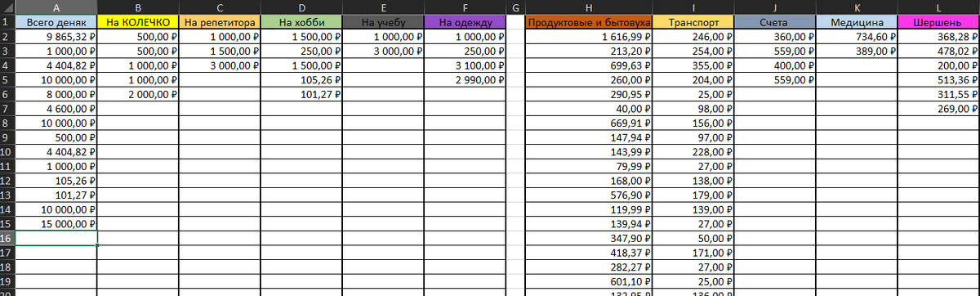Select cell with 15 000,00 ₽

click(56, 225)
